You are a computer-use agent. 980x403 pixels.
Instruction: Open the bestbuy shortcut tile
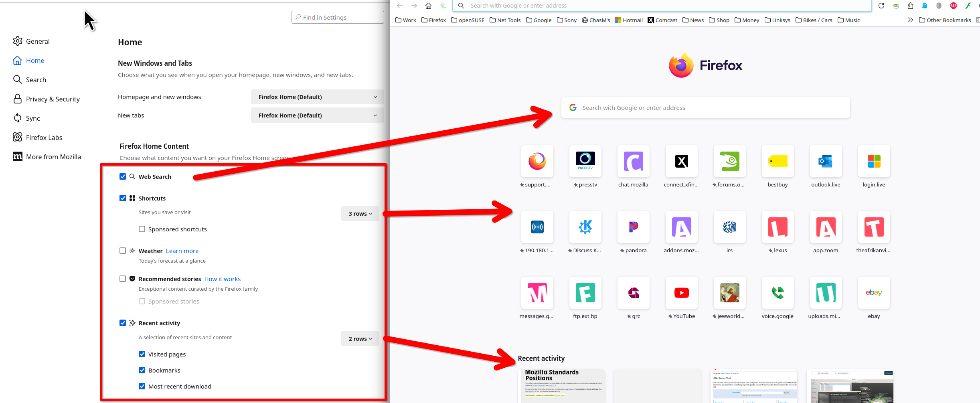click(x=778, y=161)
